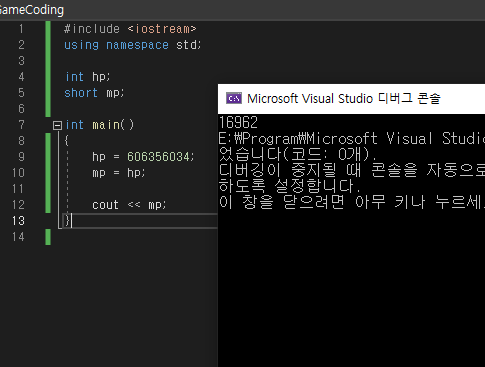Click the 'main' function name
The width and height of the screenshot is (485, 367).
pos(106,125)
